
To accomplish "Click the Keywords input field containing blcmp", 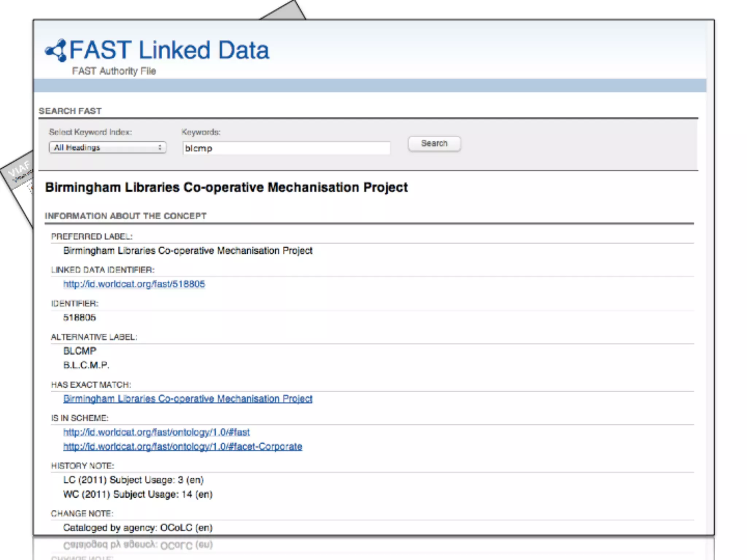I will tap(286, 148).
